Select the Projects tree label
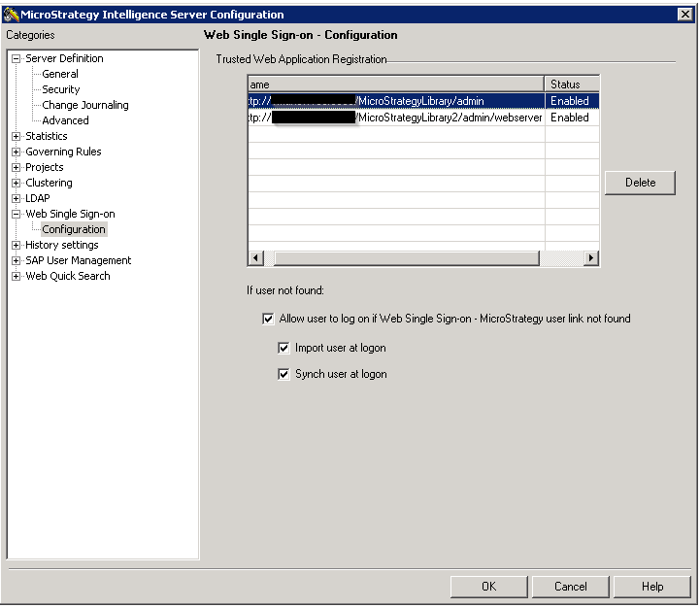Screen dimensions: 700x608 45,167
